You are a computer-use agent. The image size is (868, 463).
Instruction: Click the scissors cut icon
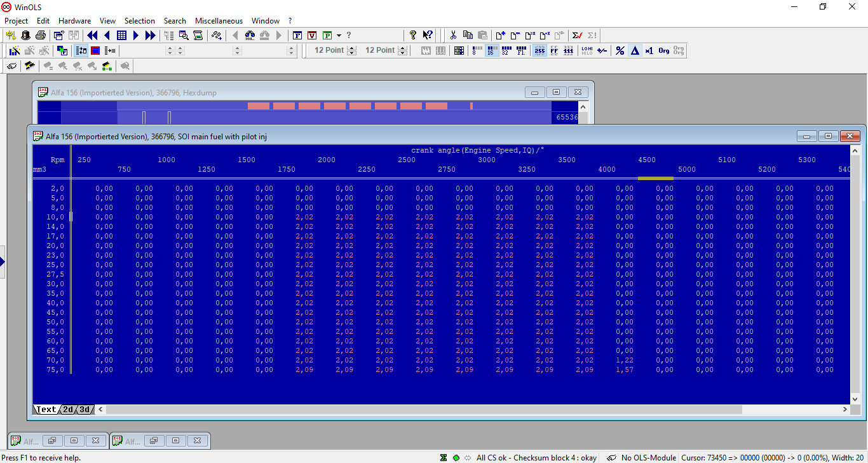453,36
